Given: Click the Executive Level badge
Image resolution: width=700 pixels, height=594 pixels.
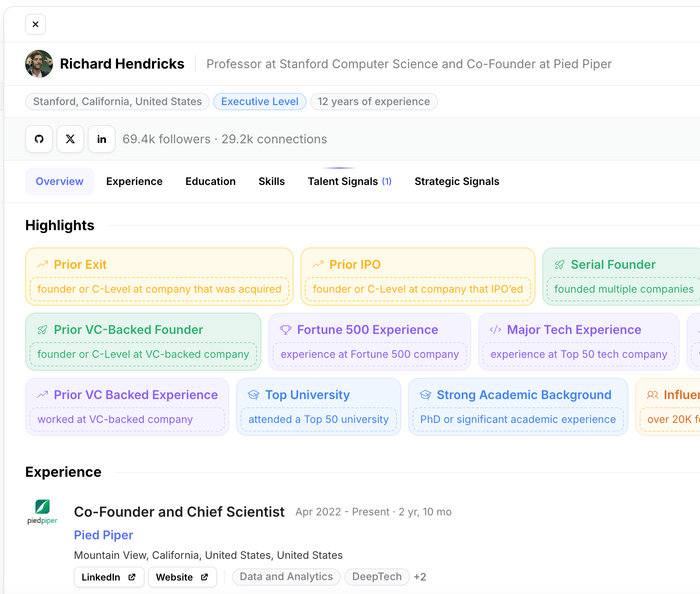Looking at the screenshot, I should pyautogui.click(x=260, y=101).
